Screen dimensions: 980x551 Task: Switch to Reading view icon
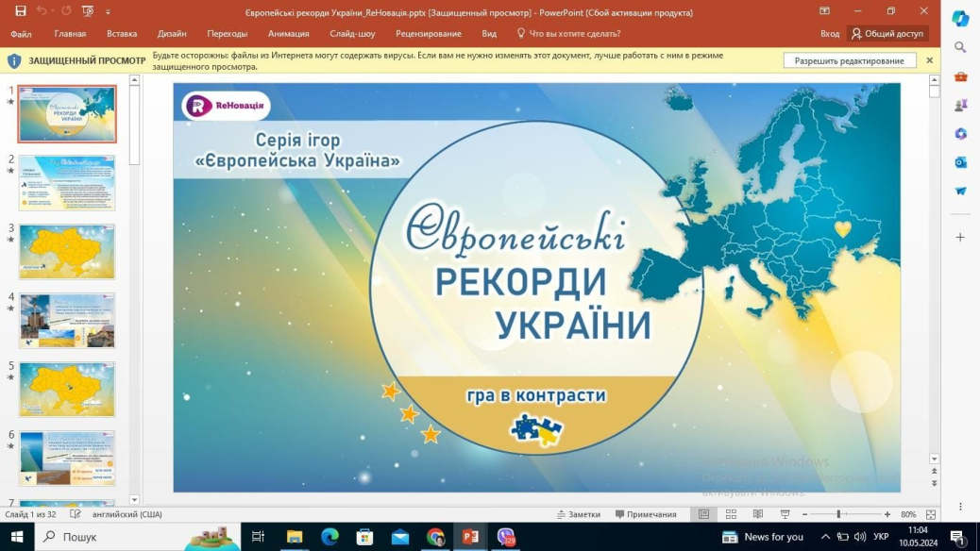tap(757, 514)
